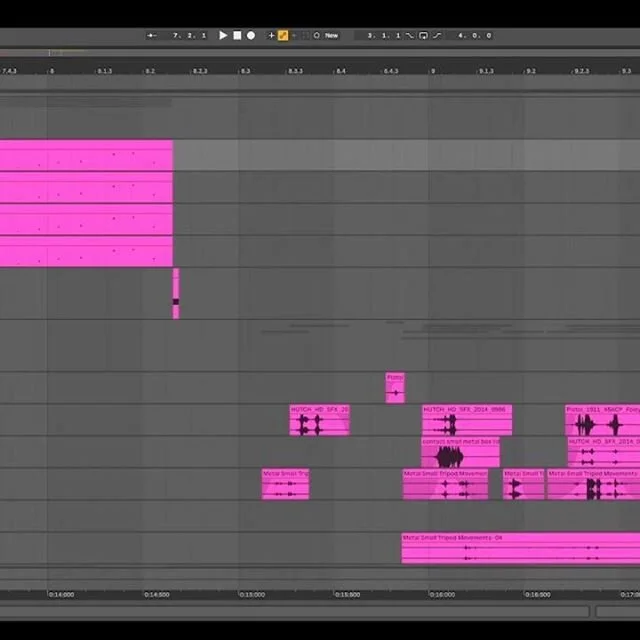Toggle Follow playback arrow icon
Viewport: 640px width, 640px height.
click(151, 36)
